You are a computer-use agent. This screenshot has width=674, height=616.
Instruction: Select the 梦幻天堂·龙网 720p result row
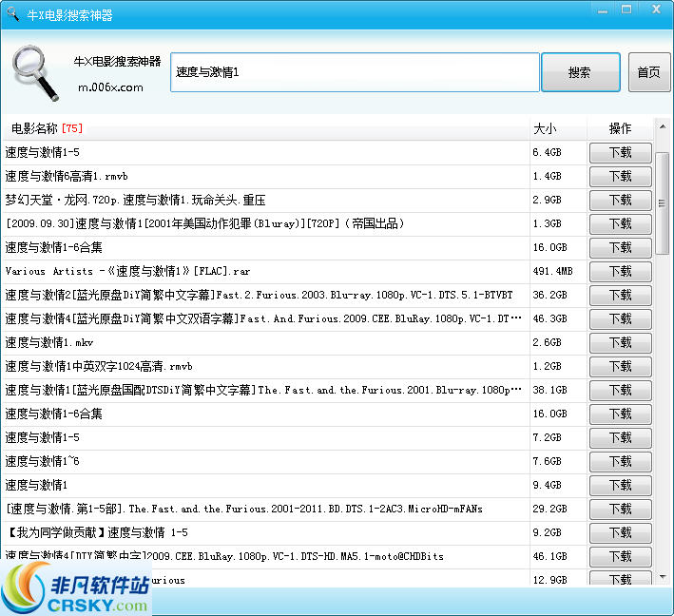pos(266,201)
